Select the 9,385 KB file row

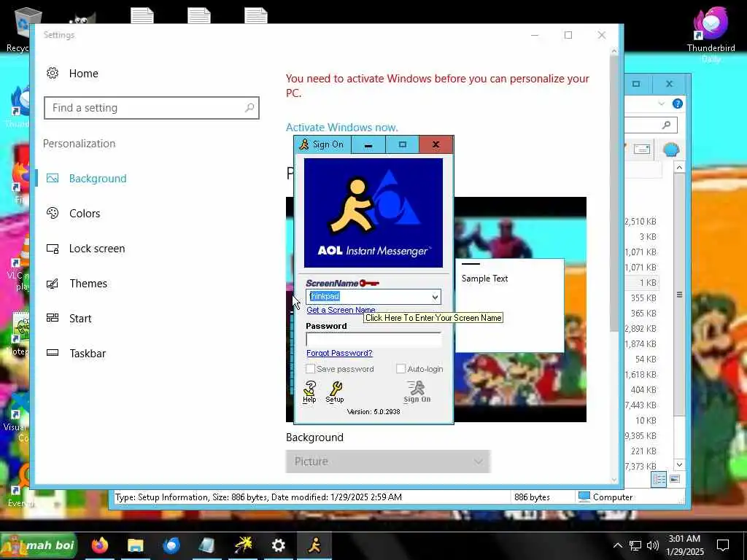[x=641, y=436]
